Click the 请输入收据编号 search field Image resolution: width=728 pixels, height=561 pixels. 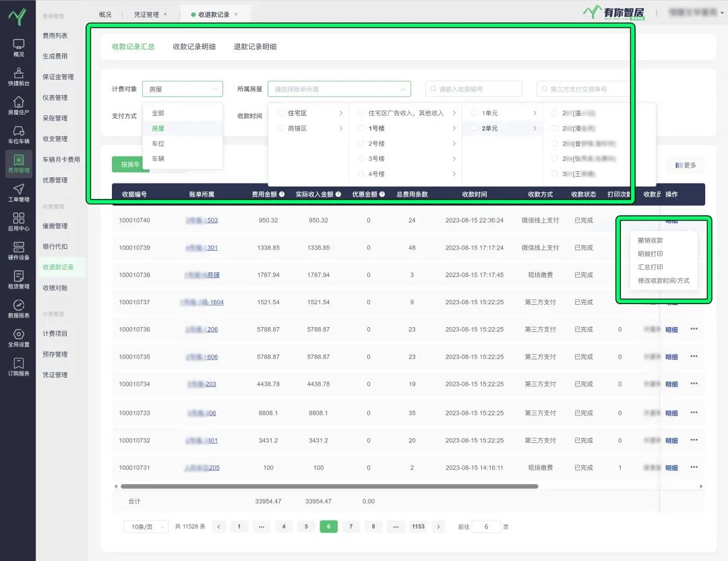[474, 89]
